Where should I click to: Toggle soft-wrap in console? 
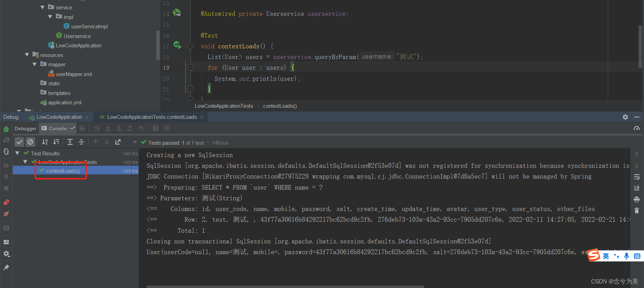click(637, 177)
